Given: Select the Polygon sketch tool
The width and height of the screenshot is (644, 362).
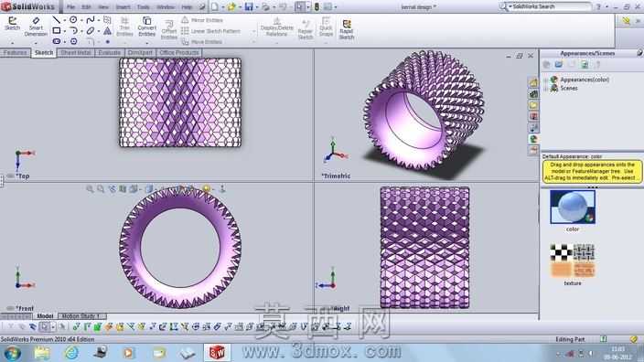Looking at the screenshot, I should pos(73,41).
